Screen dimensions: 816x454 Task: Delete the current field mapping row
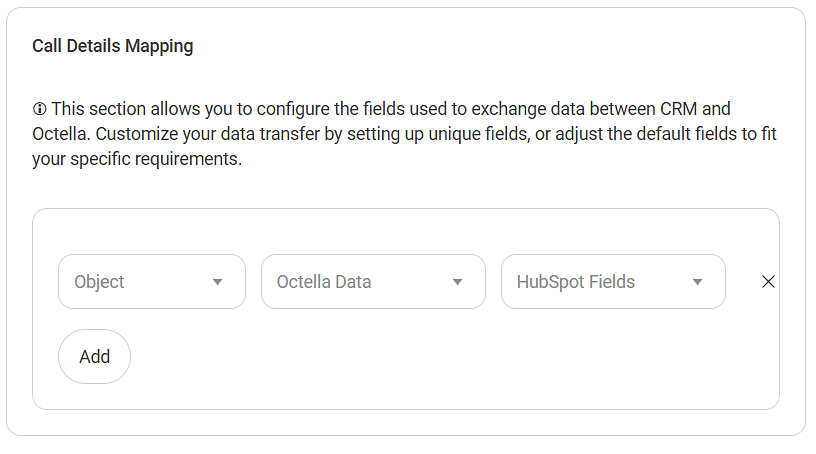[768, 282]
